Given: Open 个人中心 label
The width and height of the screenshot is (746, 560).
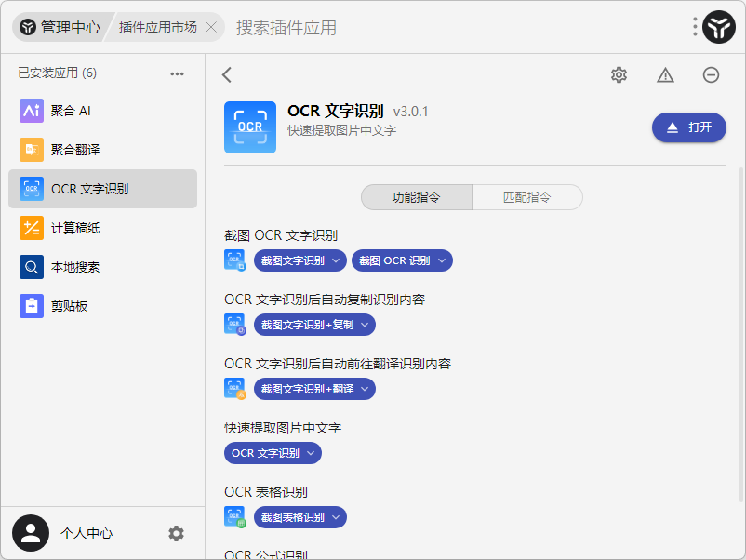Looking at the screenshot, I should click(87, 533).
